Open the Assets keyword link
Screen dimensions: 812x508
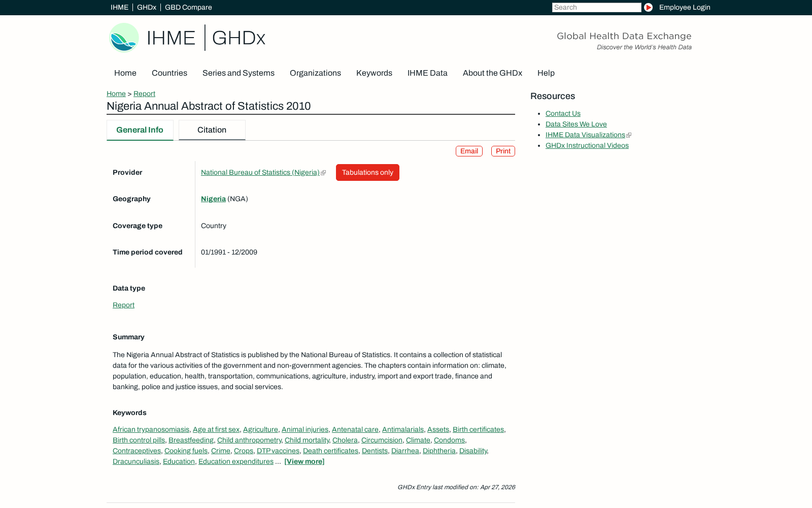pyautogui.click(x=438, y=429)
